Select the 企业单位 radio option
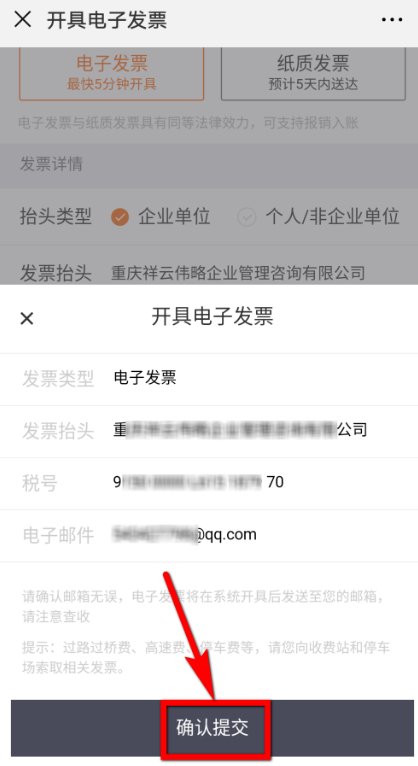 click(x=161, y=216)
